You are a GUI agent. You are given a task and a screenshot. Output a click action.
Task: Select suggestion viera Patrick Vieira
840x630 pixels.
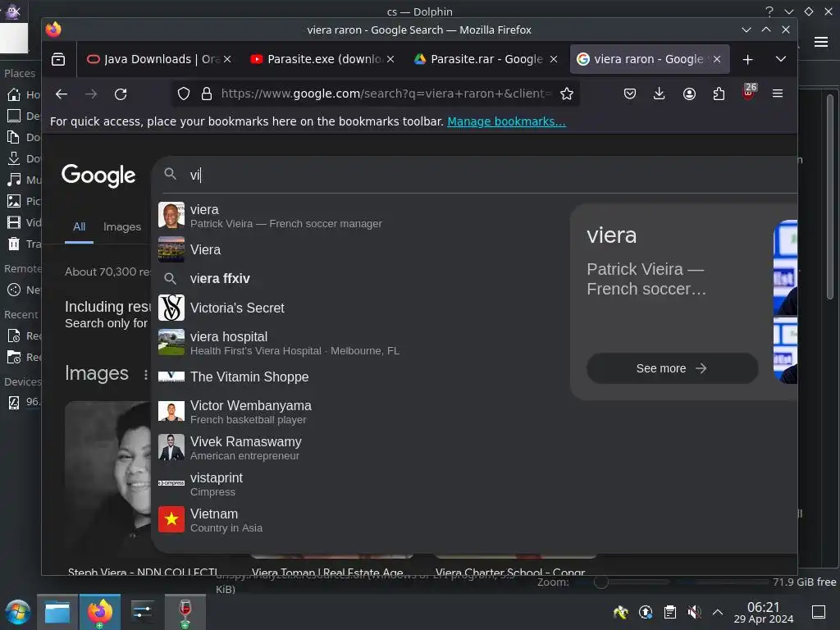point(359,216)
